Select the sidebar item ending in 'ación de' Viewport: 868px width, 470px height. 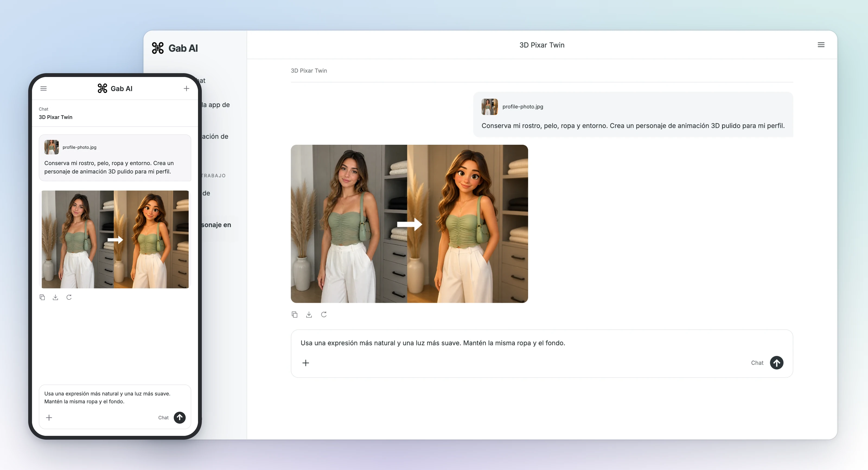pos(215,136)
